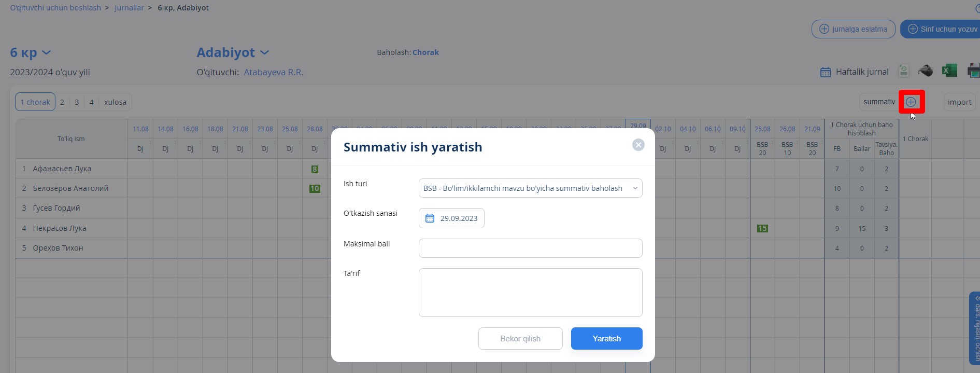Export the journal to Excel

(949, 71)
